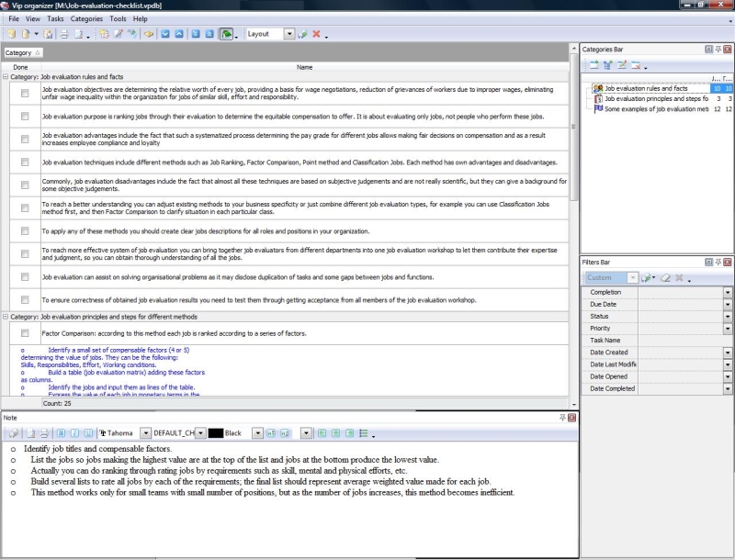Image resolution: width=735 pixels, height=560 pixels.
Task: Toggle Italic in the Note toolbar
Action: pos(73,432)
